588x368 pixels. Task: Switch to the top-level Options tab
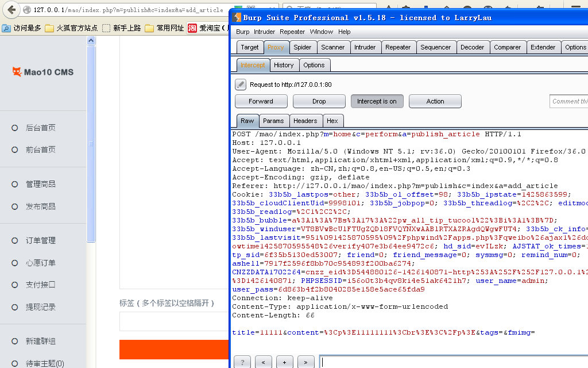[575, 47]
